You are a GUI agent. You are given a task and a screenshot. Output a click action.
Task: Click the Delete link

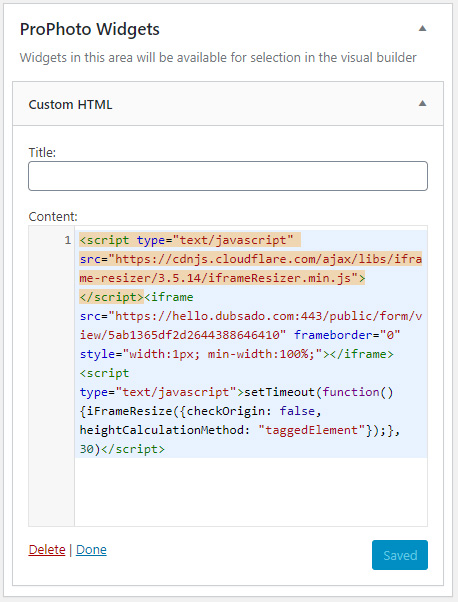point(47,549)
